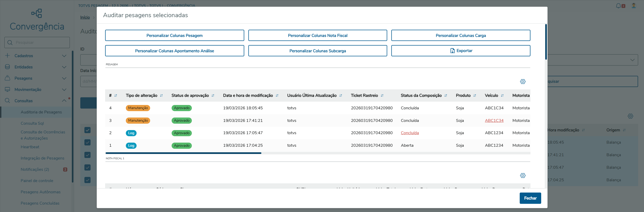Image resolution: width=644 pixels, height=212 pixels.
Task: Uncheck the row checkbox for 17:41:21
Action: [x=87, y=155]
